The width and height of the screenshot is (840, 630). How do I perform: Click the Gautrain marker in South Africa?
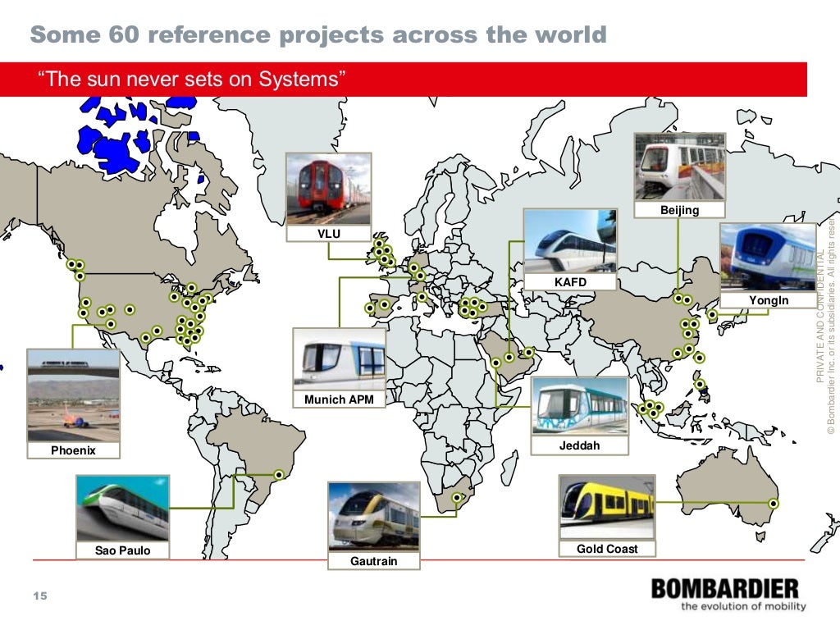click(x=456, y=498)
